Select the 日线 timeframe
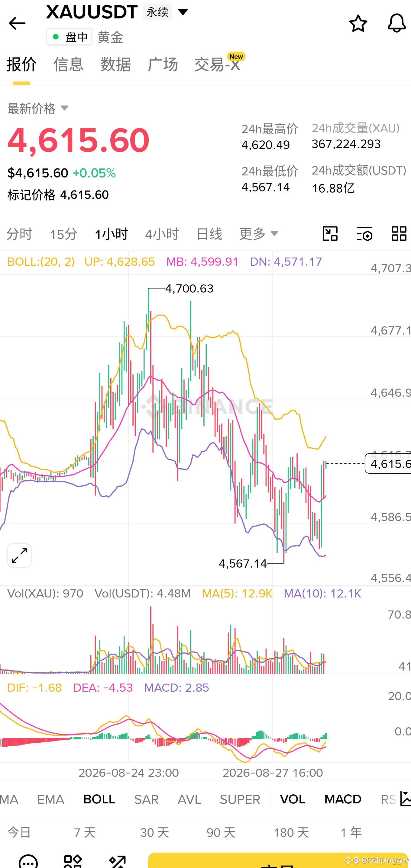411x868 pixels. [x=209, y=234]
